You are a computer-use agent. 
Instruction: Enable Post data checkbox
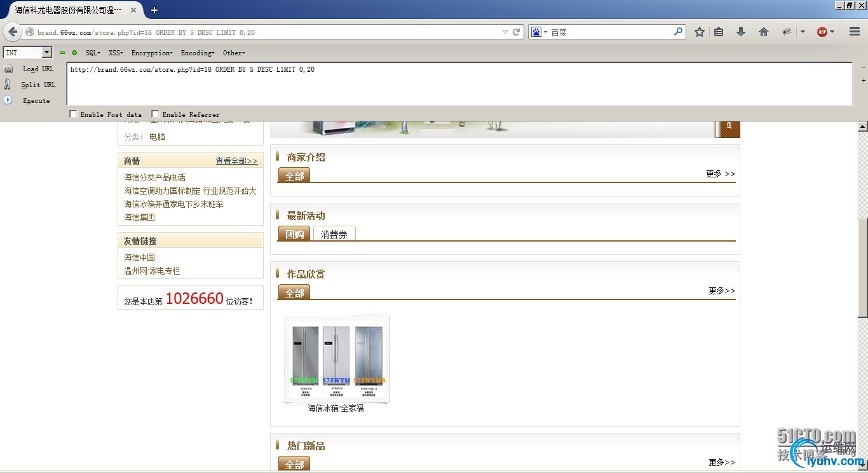point(73,114)
